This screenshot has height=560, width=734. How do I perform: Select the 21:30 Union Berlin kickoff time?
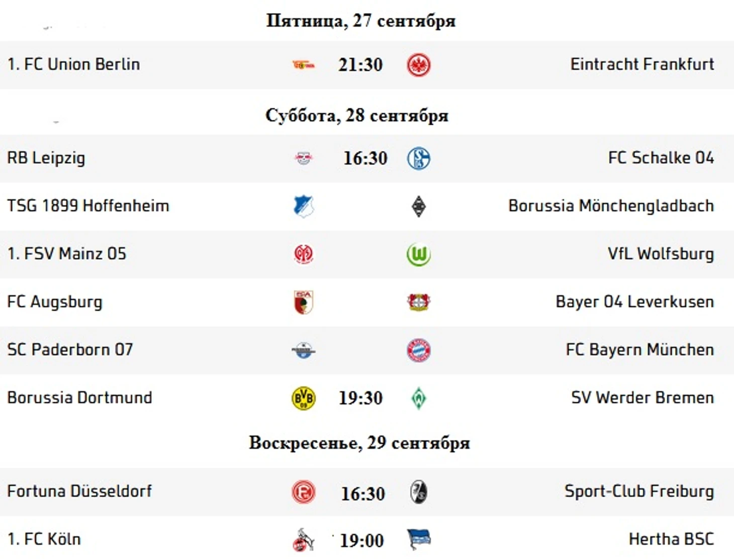(x=360, y=65)
